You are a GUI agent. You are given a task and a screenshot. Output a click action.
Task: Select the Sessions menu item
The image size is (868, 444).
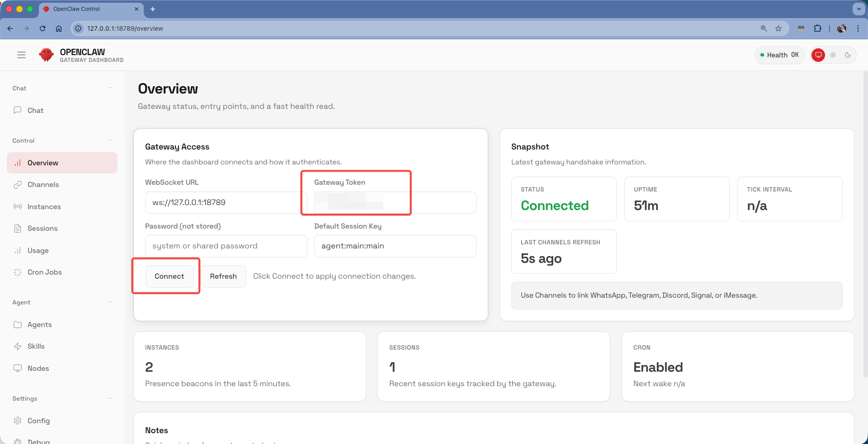[42, 229]
